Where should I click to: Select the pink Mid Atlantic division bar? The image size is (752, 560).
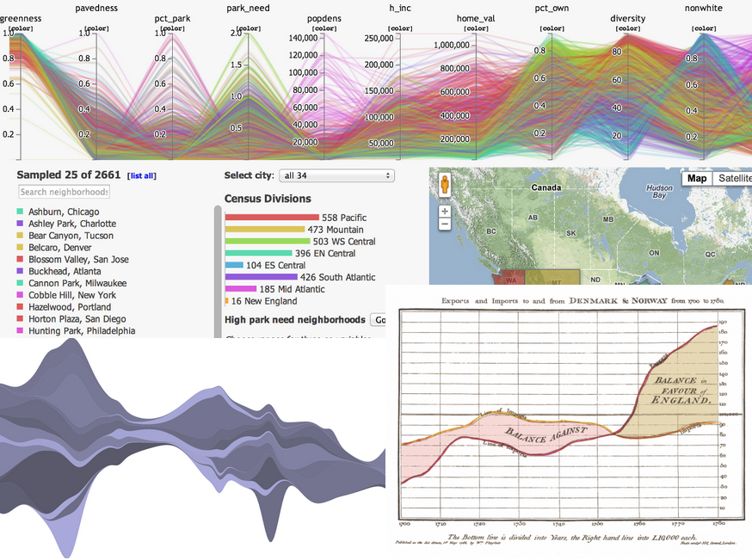click(x=241, y=289)
